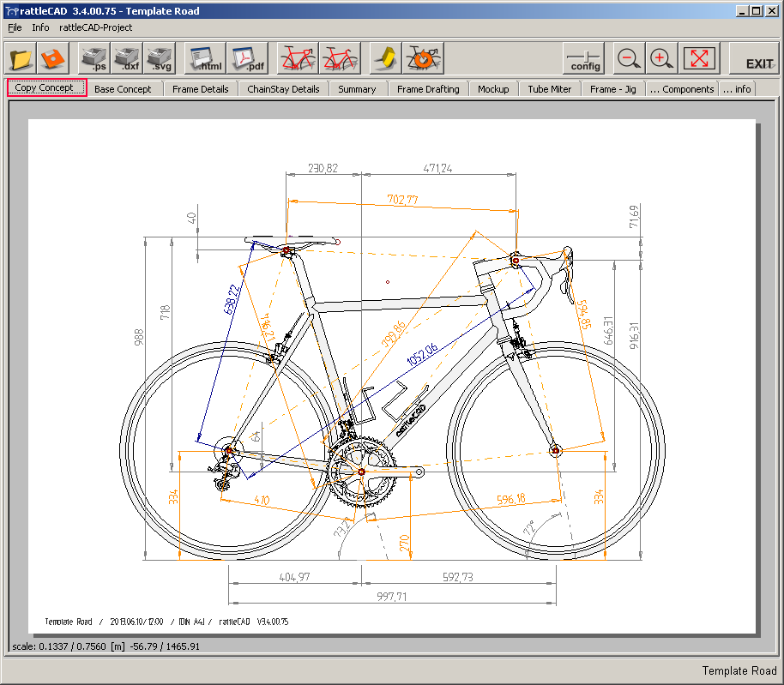Viewport: 784px width, 685px height.
Task: Switch to the Frame - Jig tab
Action: (x=613, y=89)
